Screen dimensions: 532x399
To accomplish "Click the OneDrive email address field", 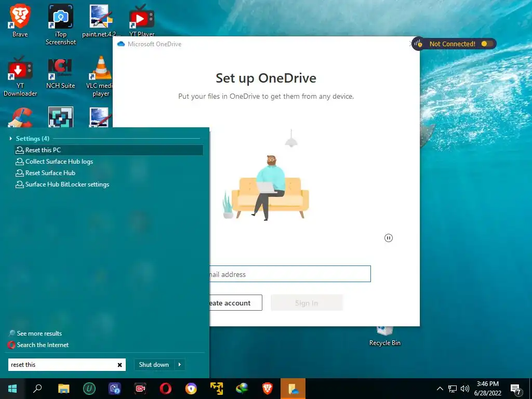I will point(290,274).
